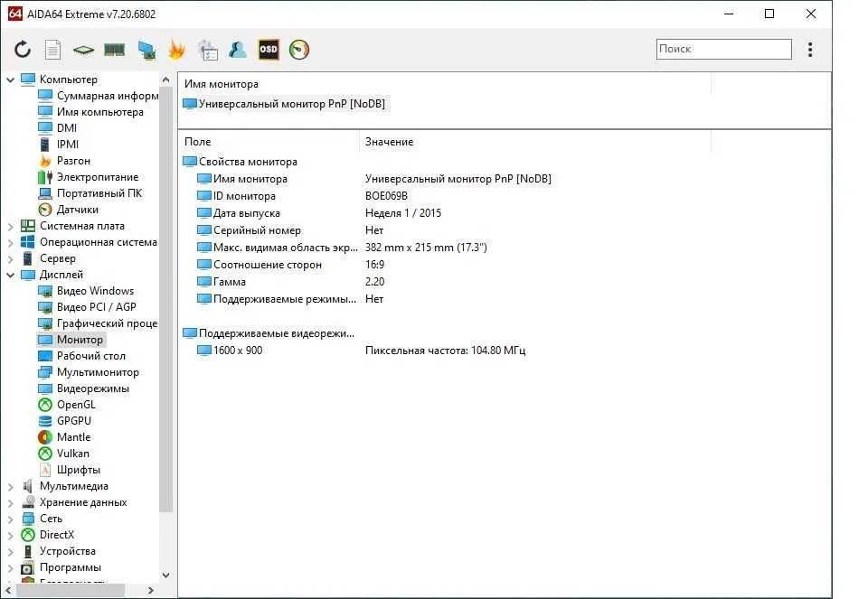The width and height of the screenshot is (868, 599).
Task: Click the user person toolbar icon
Action: pos(238,50)
